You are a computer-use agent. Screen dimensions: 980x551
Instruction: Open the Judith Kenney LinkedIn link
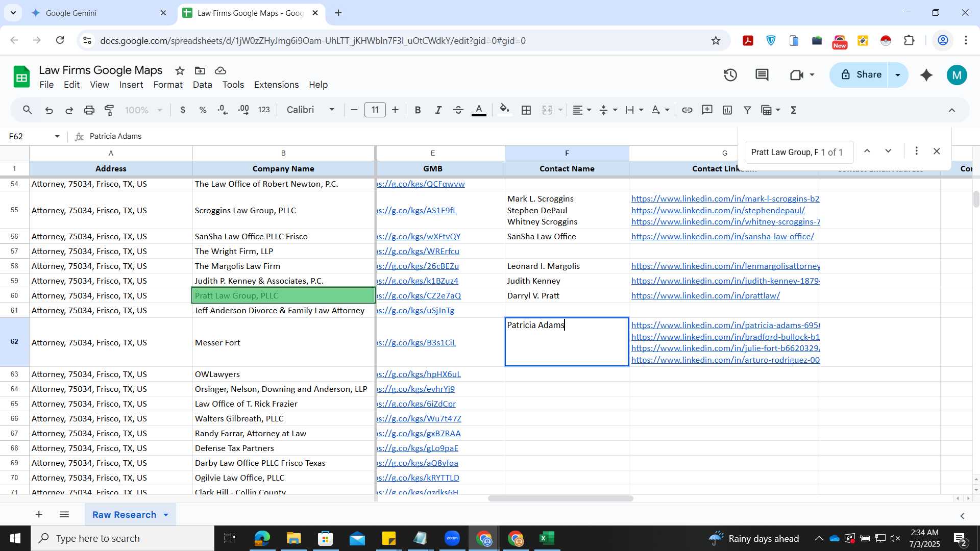[x=725, y=281]
